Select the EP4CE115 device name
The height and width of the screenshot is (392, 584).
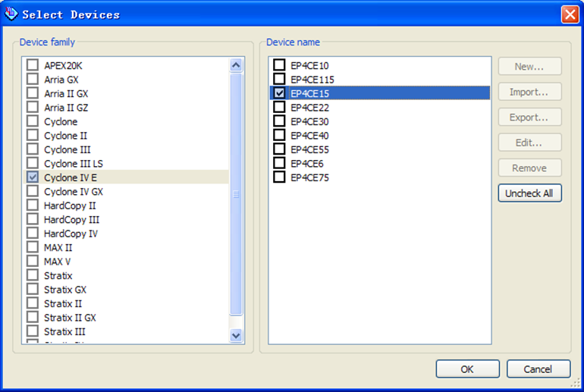click(312, 80)
